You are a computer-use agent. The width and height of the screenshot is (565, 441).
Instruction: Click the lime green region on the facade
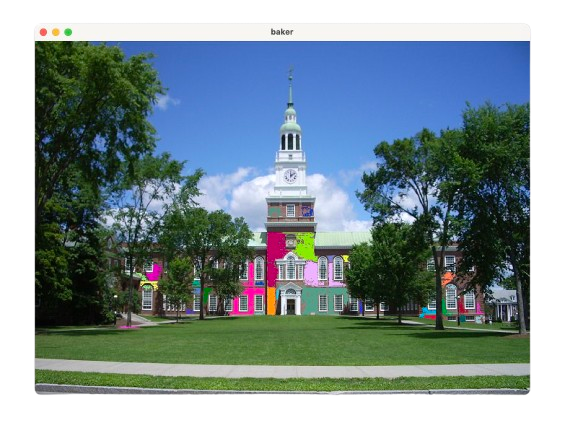[305, 246]
